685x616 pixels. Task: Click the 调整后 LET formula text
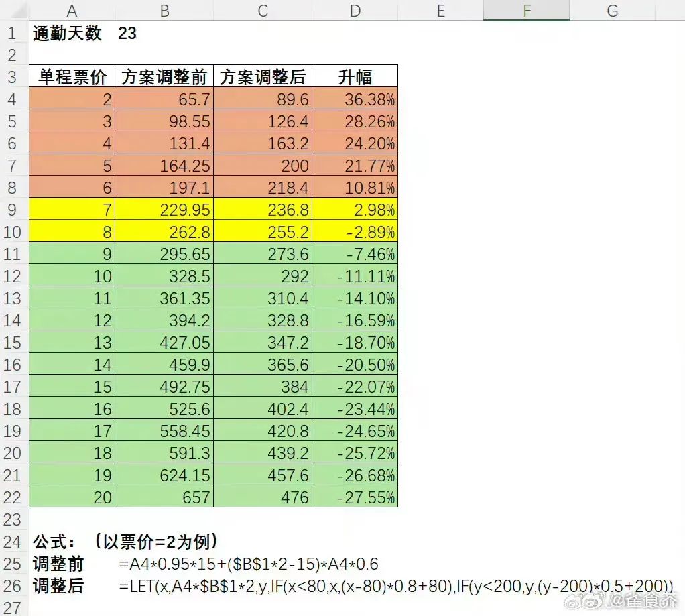coord(395,586)
